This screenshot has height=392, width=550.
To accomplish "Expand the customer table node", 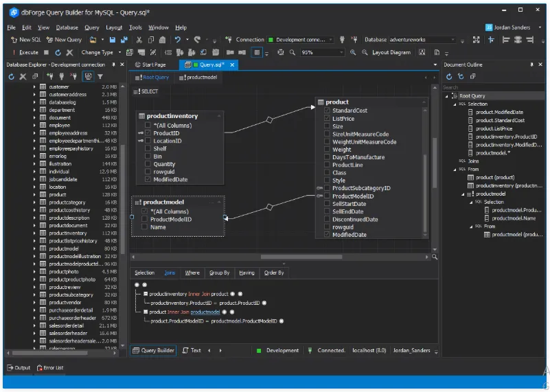I will [34, 87].
